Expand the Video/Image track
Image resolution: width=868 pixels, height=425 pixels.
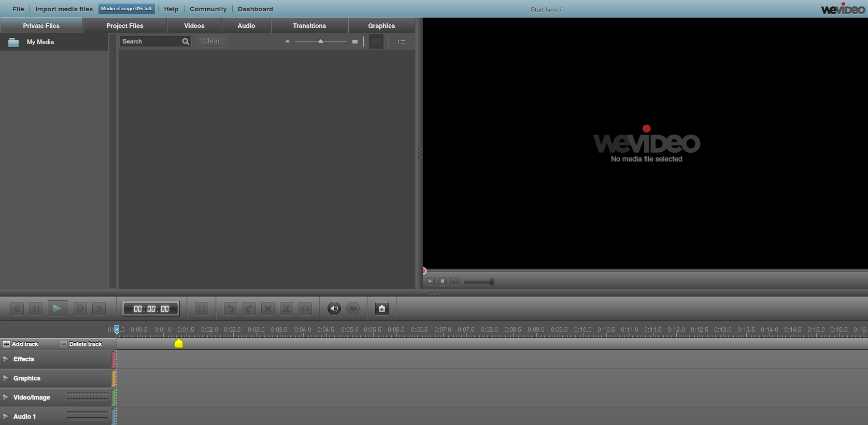tap(6, 397)
